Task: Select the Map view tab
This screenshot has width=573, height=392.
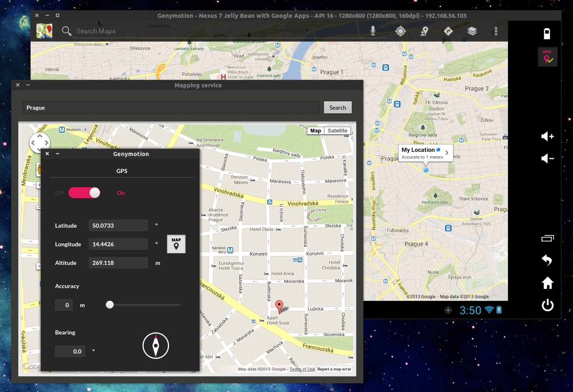Action: pyautogui.click(x=316, y=131)
